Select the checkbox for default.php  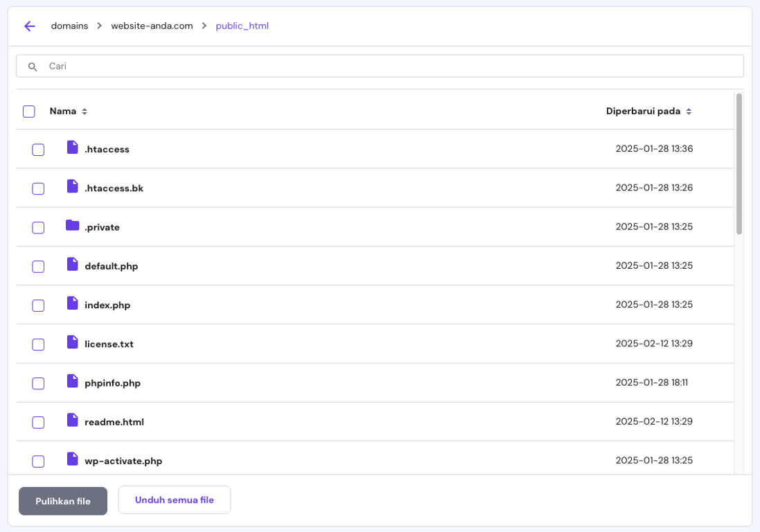coord(38,266)
